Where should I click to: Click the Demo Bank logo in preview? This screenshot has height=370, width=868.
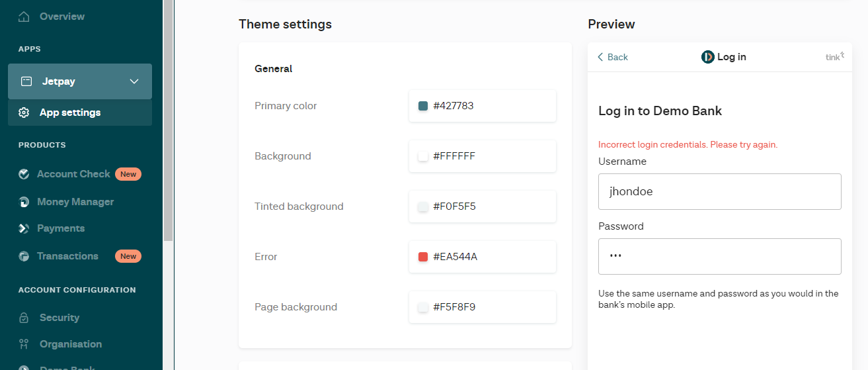click(x=707, y=57)
